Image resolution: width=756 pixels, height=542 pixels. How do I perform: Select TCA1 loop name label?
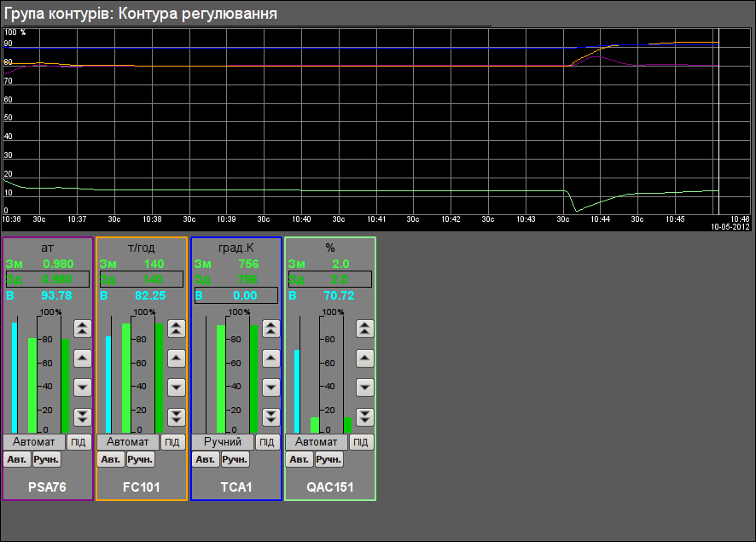236,487
